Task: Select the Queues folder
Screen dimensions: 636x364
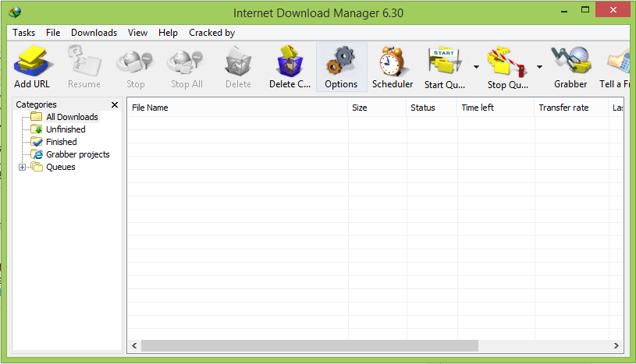Action: pyautogui.click(x=60, y=168)
